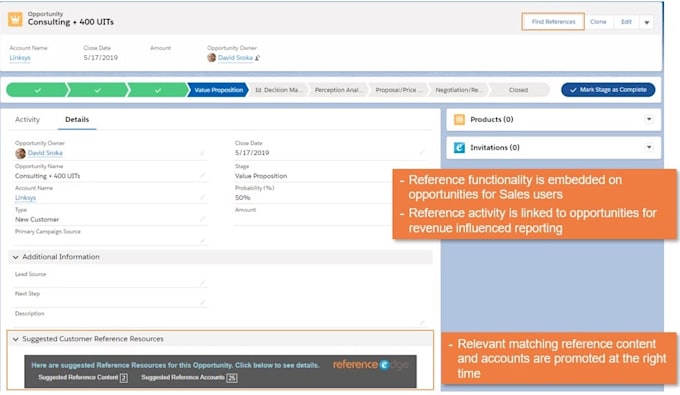Click the Value Proposition stage field value
Screen dimensions: 680x395
point(261,176)
